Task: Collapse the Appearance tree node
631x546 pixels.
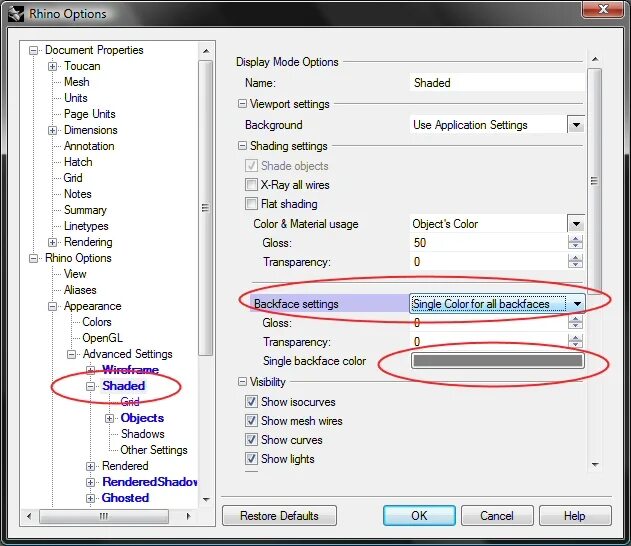Action: coord(52,307)
